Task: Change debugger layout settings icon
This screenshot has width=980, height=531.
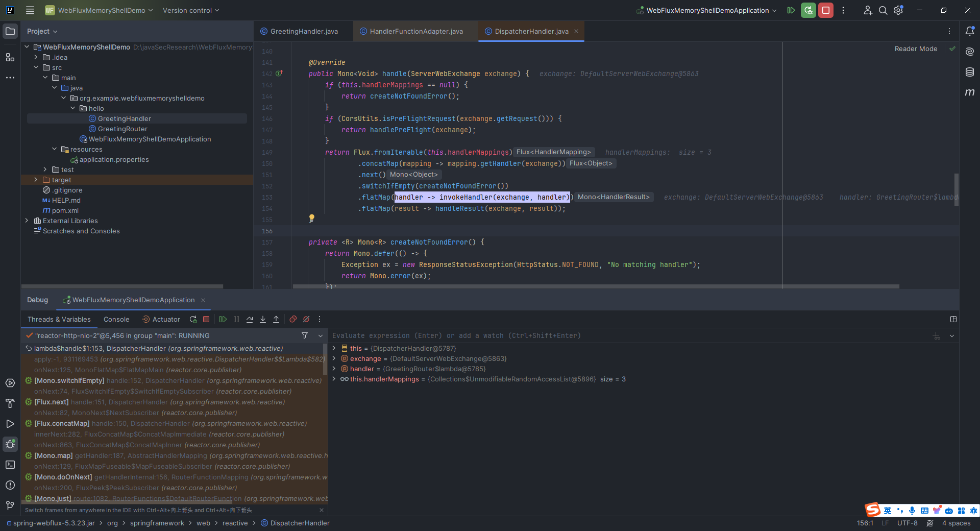Action: [x=953, y=319]
